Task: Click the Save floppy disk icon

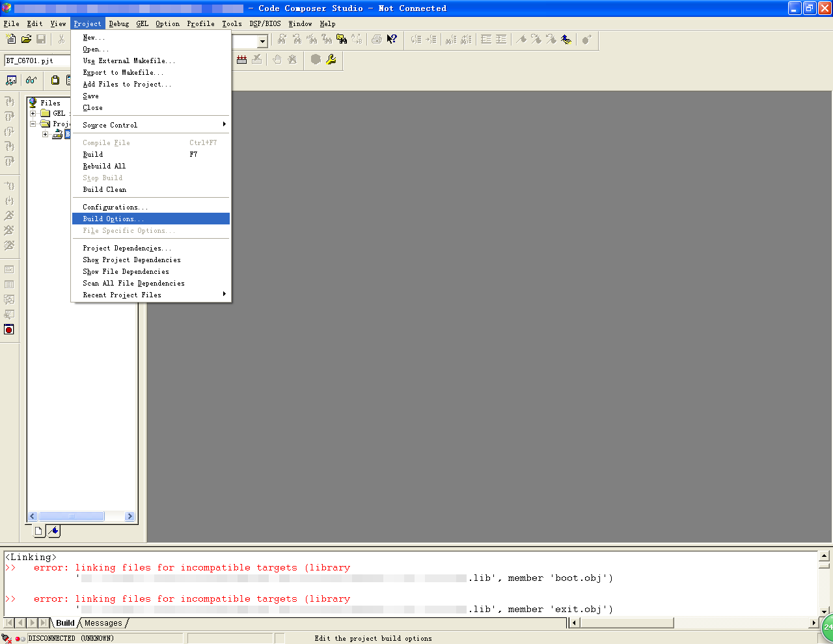Action: pos(41,40)
